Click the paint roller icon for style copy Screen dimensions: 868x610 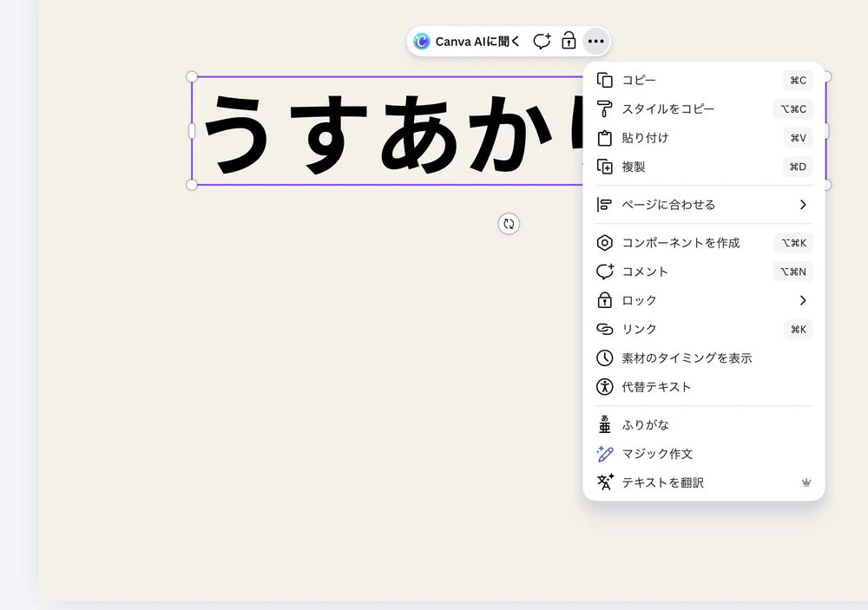pos(604,109)
